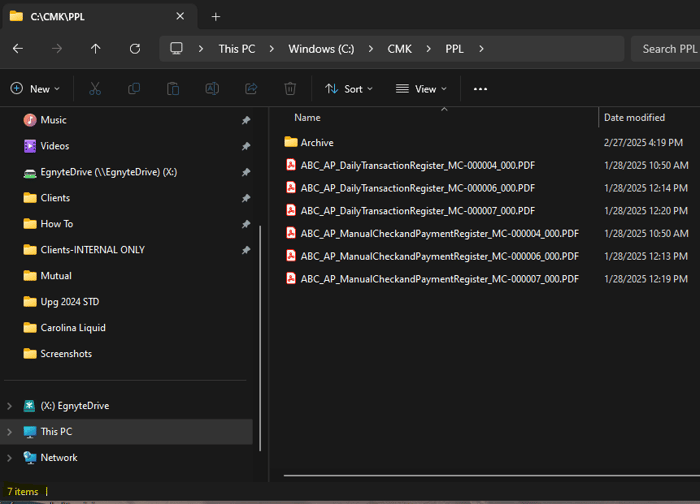700x504 pixels.
Task: Expand the This PC tree node
Action: tap(10, 432)
